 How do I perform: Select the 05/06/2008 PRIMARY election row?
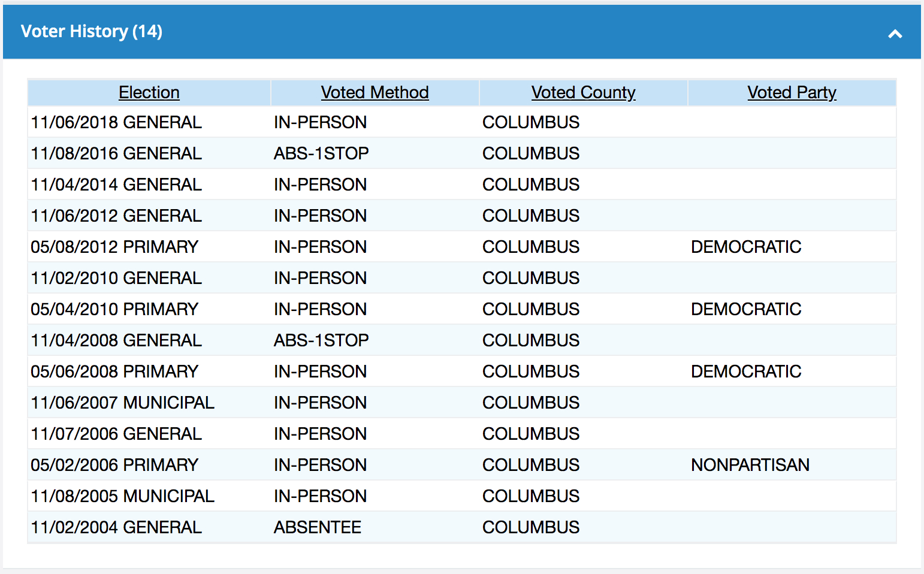tap(114, 371)
